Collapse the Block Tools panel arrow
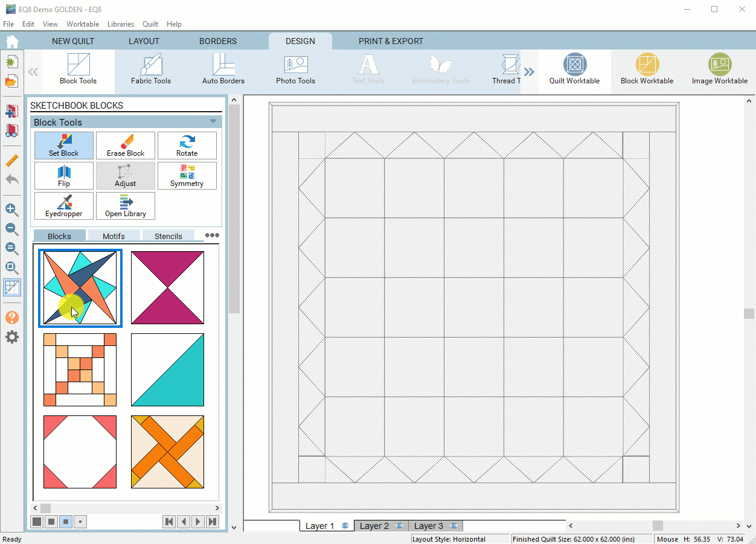Viewport: 756px width, 544px height. [213, 121]
